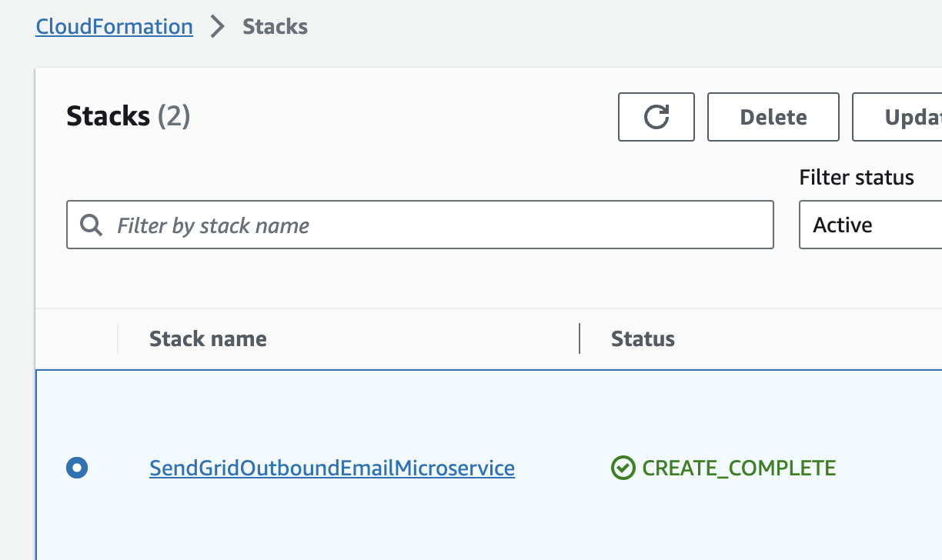Click the CREATE_COMPLETE status text
The image size is (942, 560).
click(x=739, y=468)
